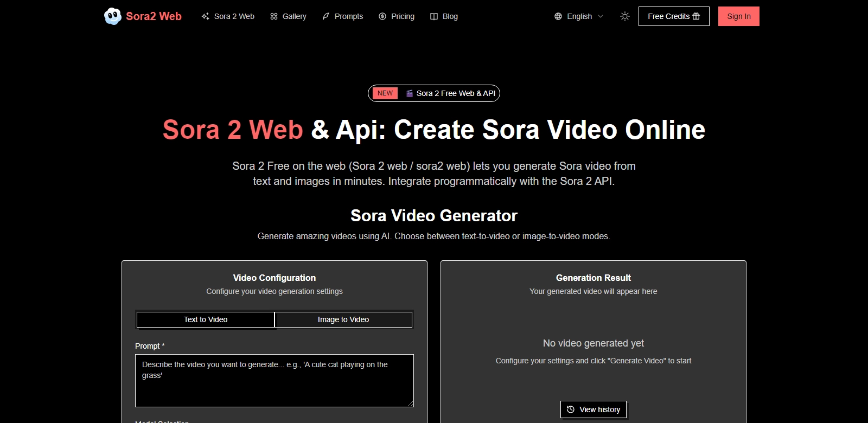The height and width of the screenshot is (423, 868).
Task: Click the View history button
Action: [593, 409]
